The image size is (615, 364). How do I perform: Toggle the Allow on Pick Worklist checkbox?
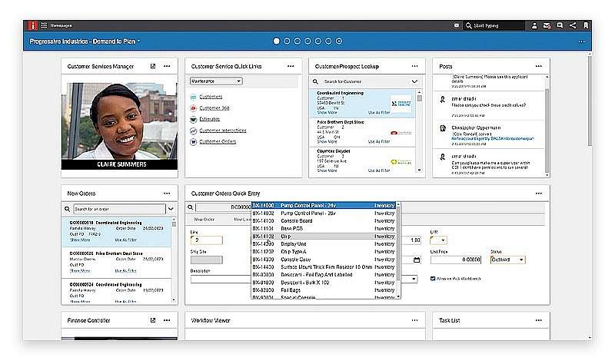tap(434, 279)
